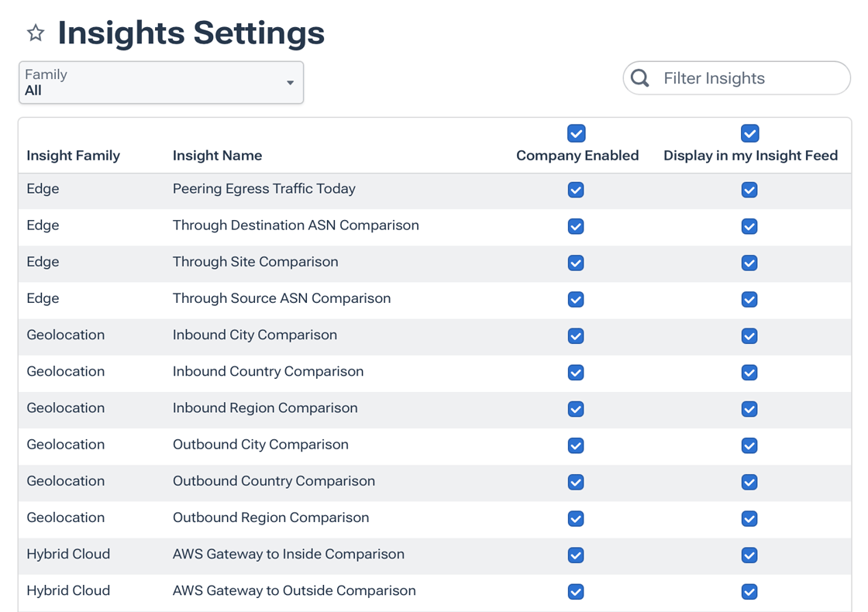Toggle the Display in my Insight Feed header checkbox

click(x=749, y=133)
